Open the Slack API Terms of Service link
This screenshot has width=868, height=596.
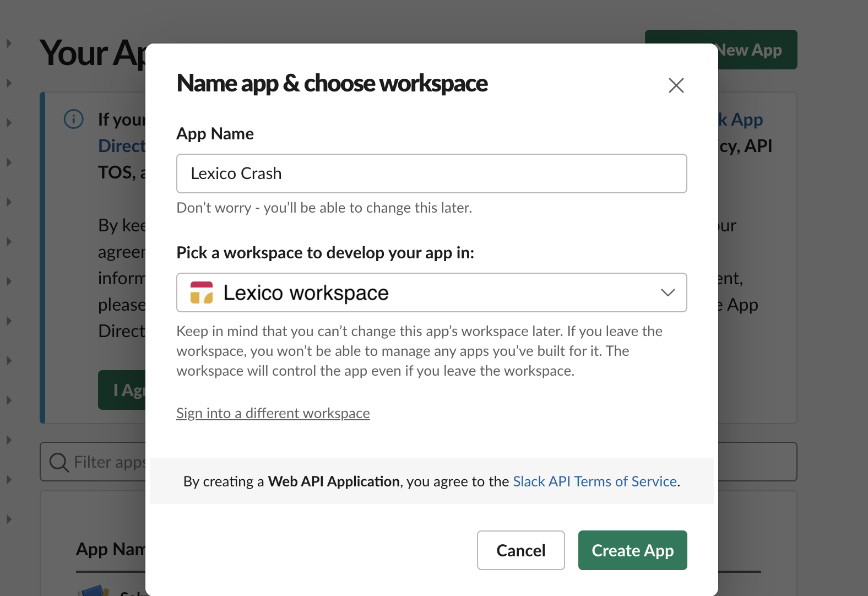pos(594,481)
